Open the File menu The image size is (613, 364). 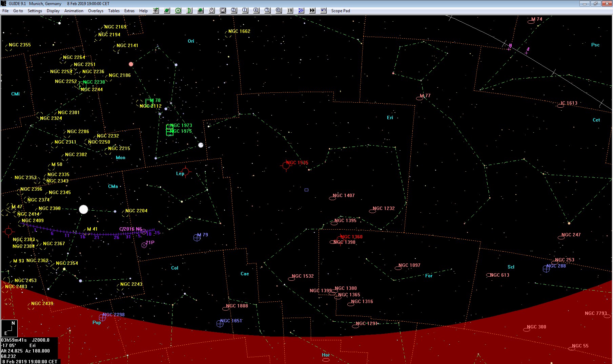tap(5, 11)
